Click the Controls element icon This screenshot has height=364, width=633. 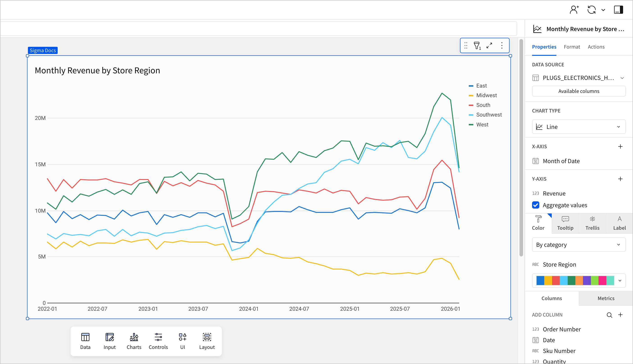click(158, 341)
